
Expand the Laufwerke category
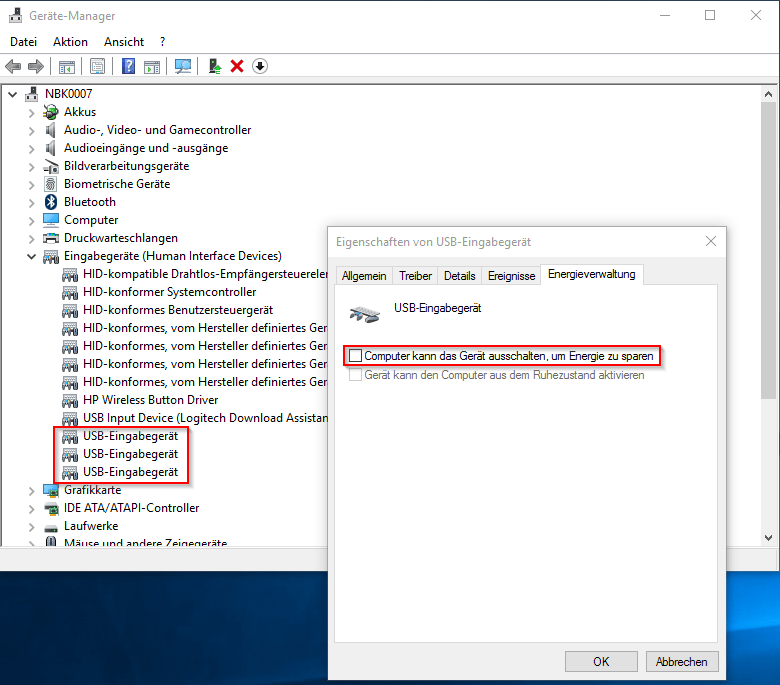point(32,527)
